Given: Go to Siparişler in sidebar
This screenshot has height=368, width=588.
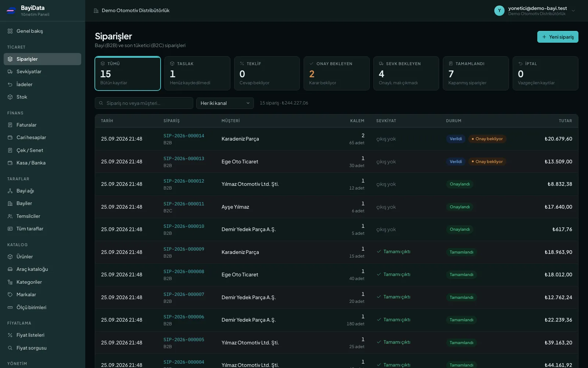Looking at the screenshot, I should [42, 59].
